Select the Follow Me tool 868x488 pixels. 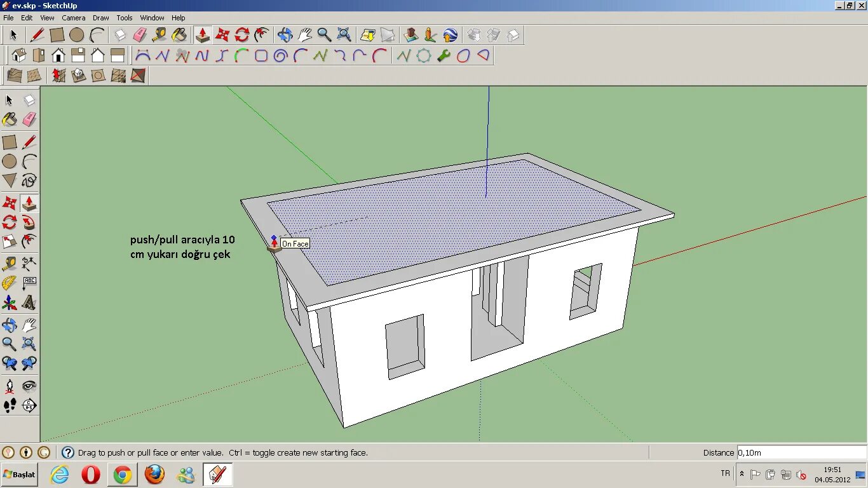point(29,222)
